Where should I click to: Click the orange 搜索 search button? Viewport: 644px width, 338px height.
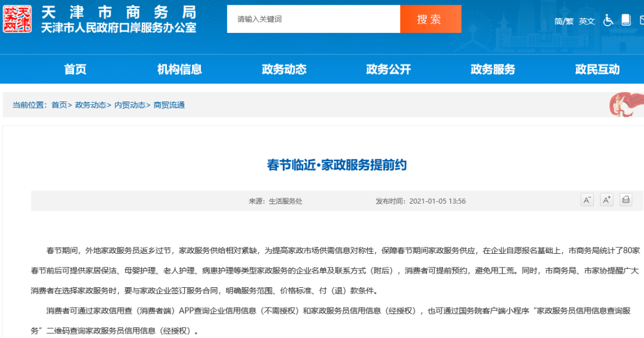click(x=430, y=19)
